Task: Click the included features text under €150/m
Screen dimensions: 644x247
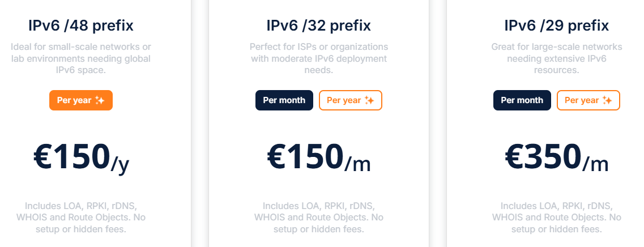Action: (x=319, y=218)
